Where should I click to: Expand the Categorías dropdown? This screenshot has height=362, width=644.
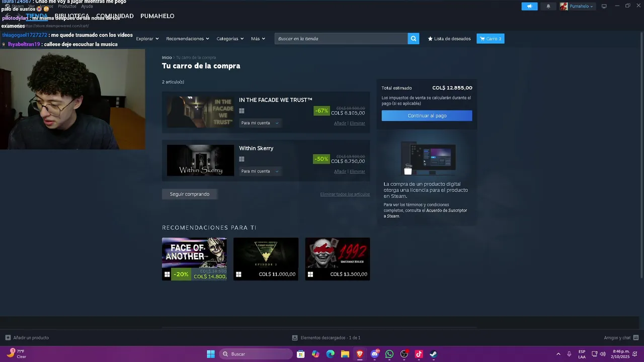(x=230, y=39)
